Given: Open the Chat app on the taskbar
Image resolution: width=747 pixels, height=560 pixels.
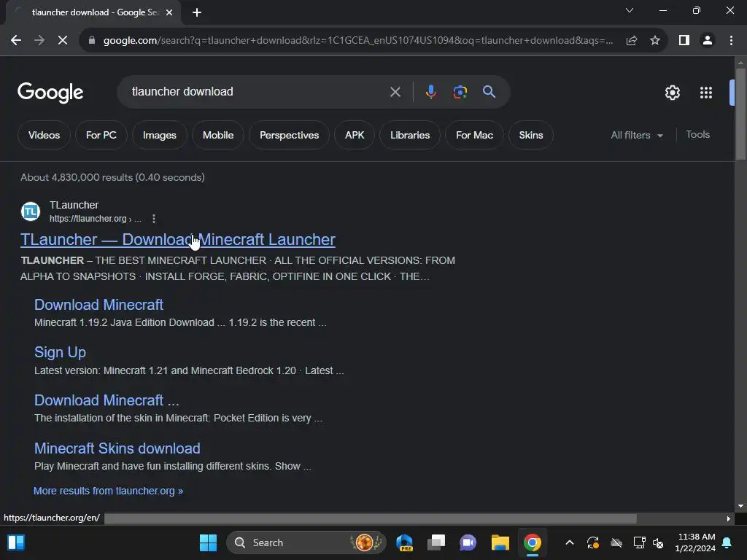Looking at the screenshot, I should click(x=468, y=542).
